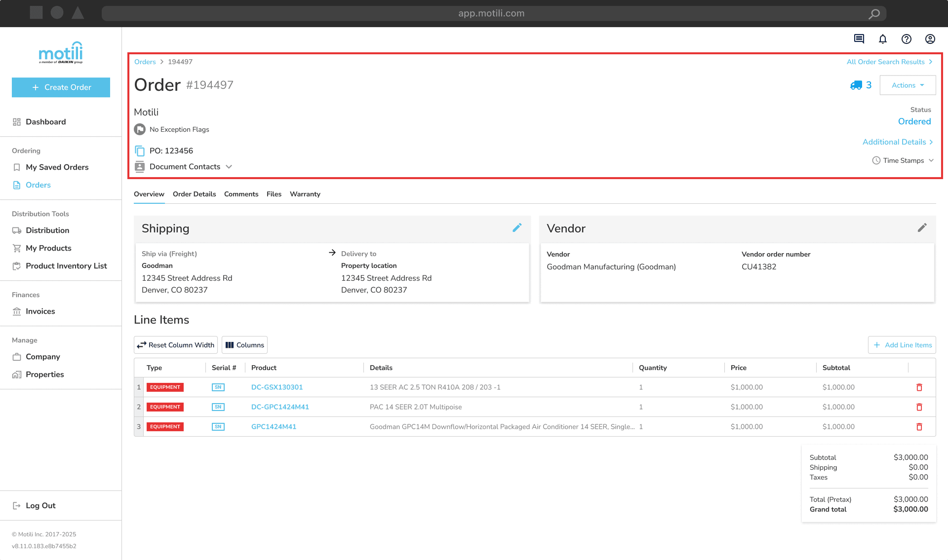Image resolution: width=948 pixels, height=560 pixels.
Task: Expand the Time Stamps section
Action: point(903,160)
